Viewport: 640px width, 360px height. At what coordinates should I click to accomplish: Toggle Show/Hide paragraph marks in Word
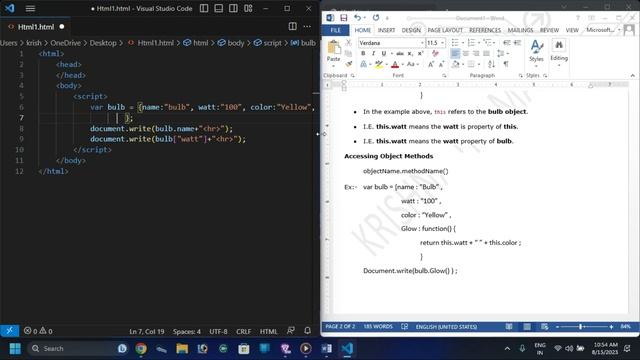tap(506, 64)
